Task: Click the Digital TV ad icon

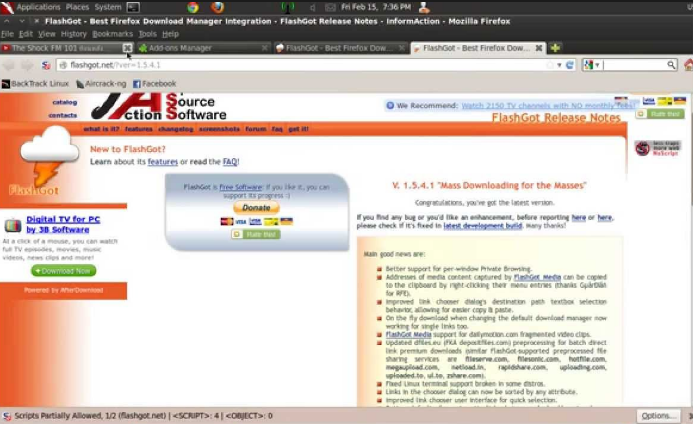Action: pyautogui.click(x=13, y=225)
